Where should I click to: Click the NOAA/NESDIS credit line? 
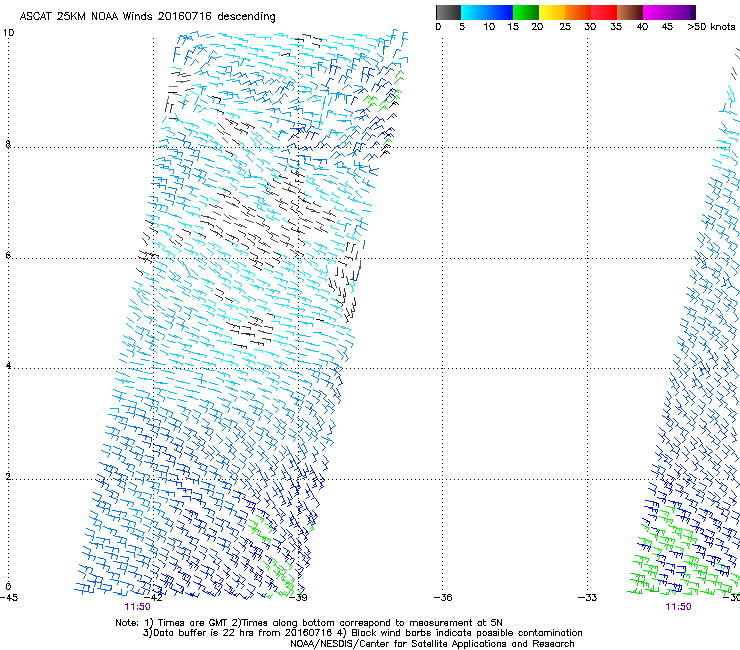[x=432, y=644]
